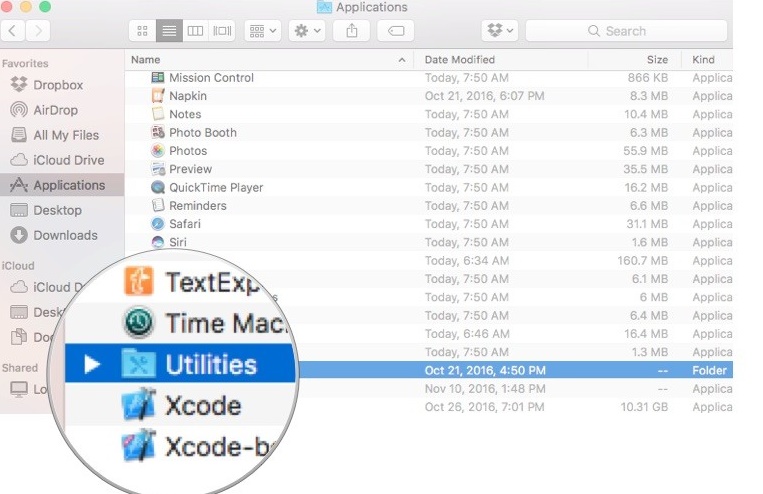The image size is (763, 494).
Task: Click the Nov 10, 2016 date cell
Action: click(485, 389)
